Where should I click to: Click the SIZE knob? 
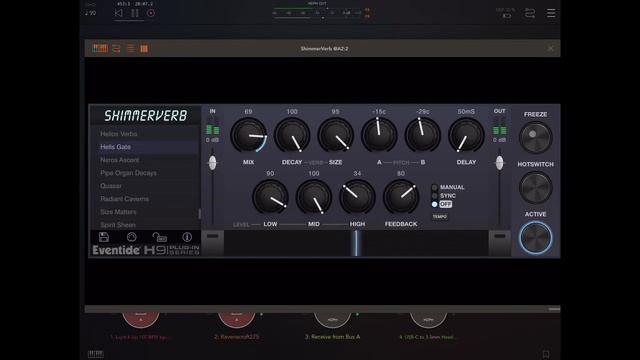[336, 135]
